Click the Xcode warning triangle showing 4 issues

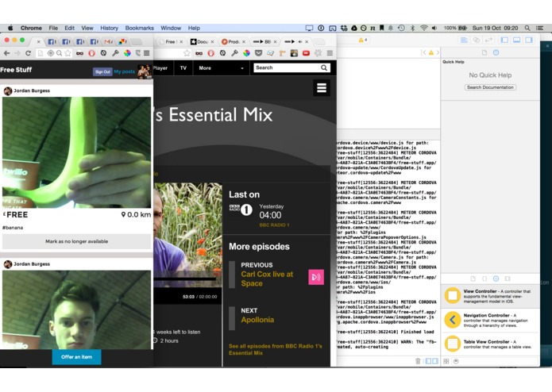tap(363, 40)
